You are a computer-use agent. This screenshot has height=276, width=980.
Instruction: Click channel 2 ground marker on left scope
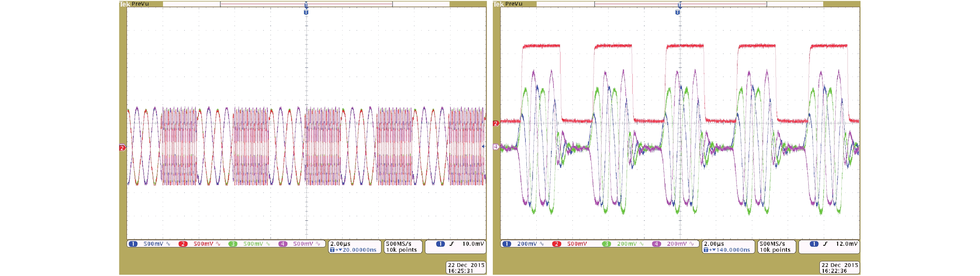click(122, 148)
